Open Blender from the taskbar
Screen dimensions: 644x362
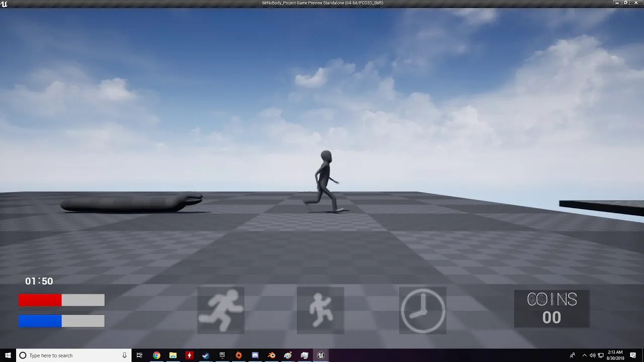click(271, 355)
